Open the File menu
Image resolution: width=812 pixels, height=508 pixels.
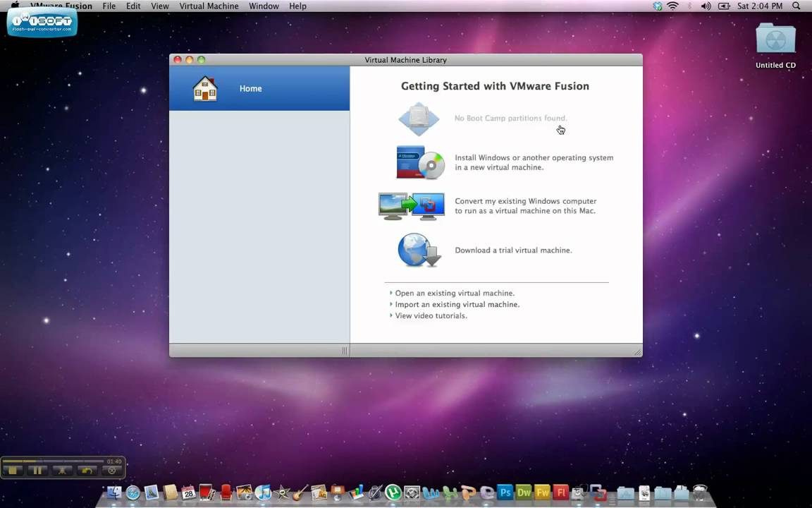(x=109, y=6)
